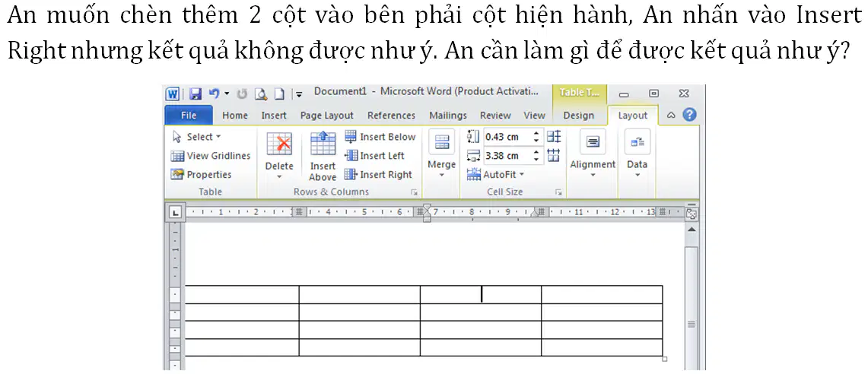
Task: Open Cell Size dialog launcher
Action: (x=558, y=192)
